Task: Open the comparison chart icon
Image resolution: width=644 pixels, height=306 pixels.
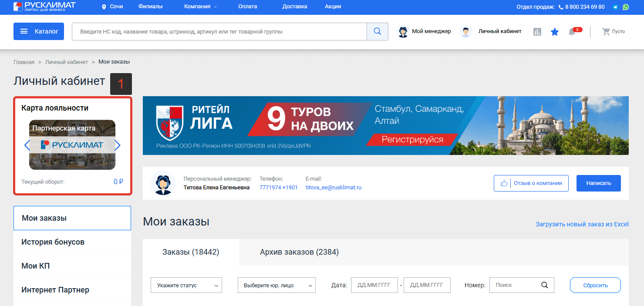Action: [537, 32]
